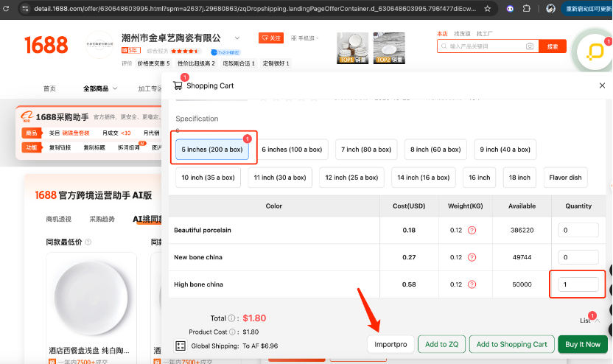The height and width of the screenshot is (364, 613).
Task: Click the orange 搜索 search button
Action: [x=553, y=46]
